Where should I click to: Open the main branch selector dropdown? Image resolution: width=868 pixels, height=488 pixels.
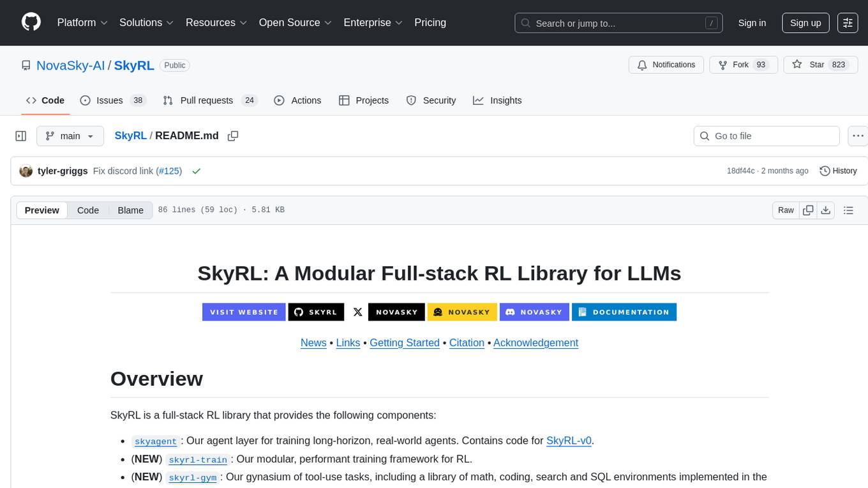click(70, 136)
